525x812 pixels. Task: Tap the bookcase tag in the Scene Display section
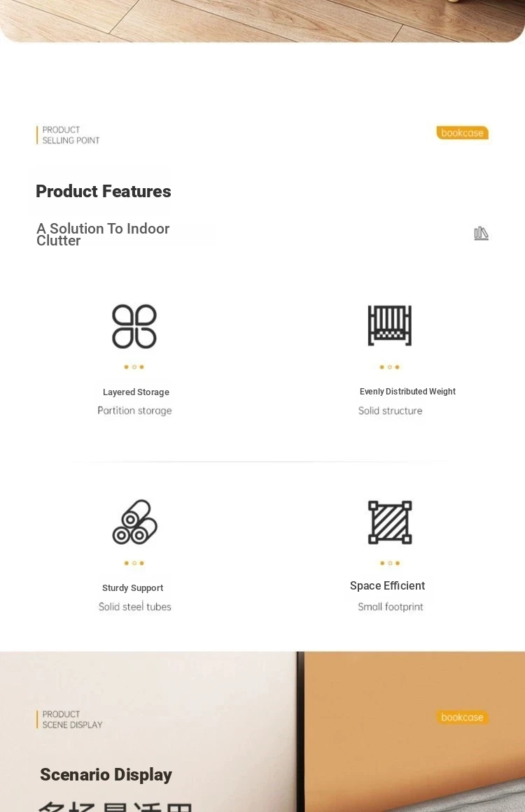[462, 718]
